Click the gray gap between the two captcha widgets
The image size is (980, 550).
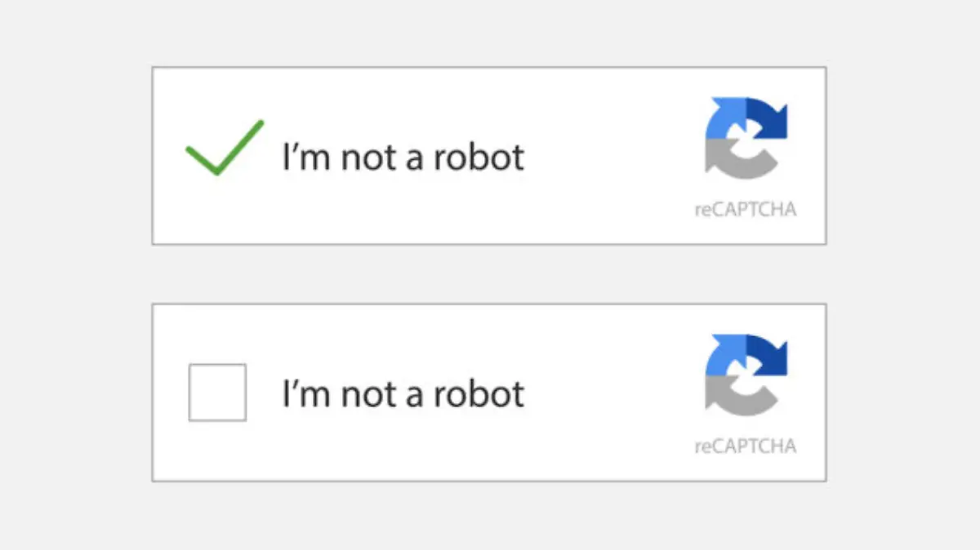point(488,273)
